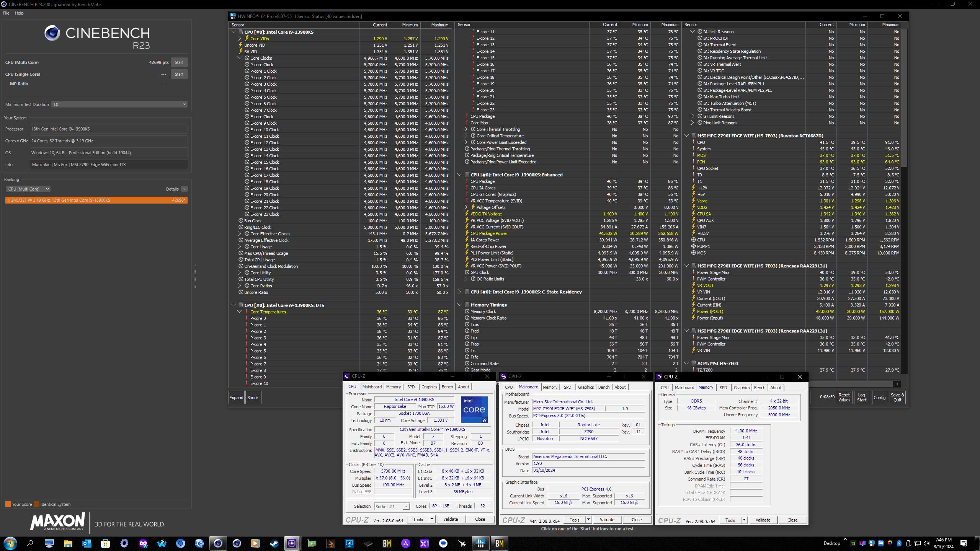Click Shrink button in HWiNFO
Screen dimensions: 980x551
point(253,398)
